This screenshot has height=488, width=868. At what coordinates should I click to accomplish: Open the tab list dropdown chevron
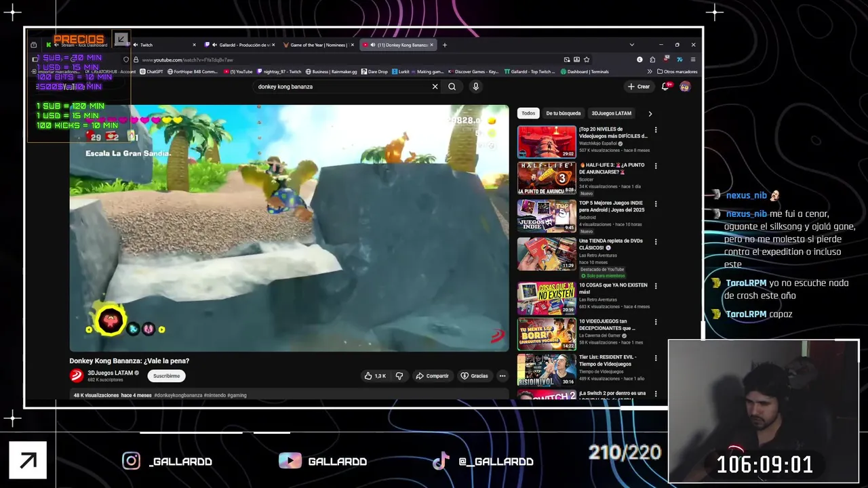click(x=631, y=45)
